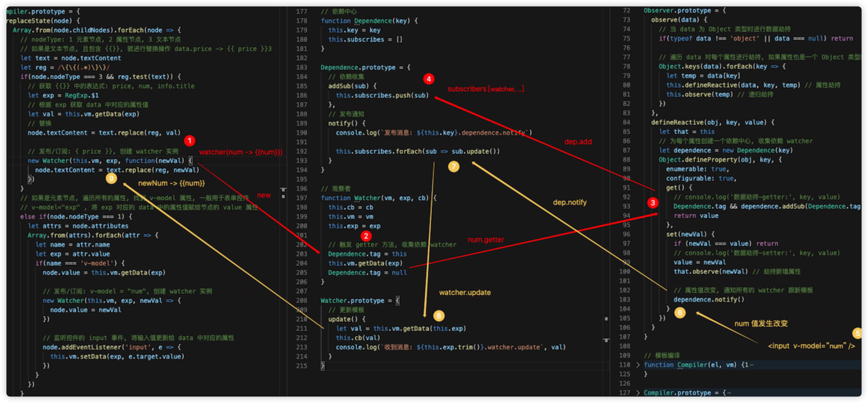The image size is (868, 403).
Task: Click the red circle marker numbered 4
Action: tap(429, 79)
